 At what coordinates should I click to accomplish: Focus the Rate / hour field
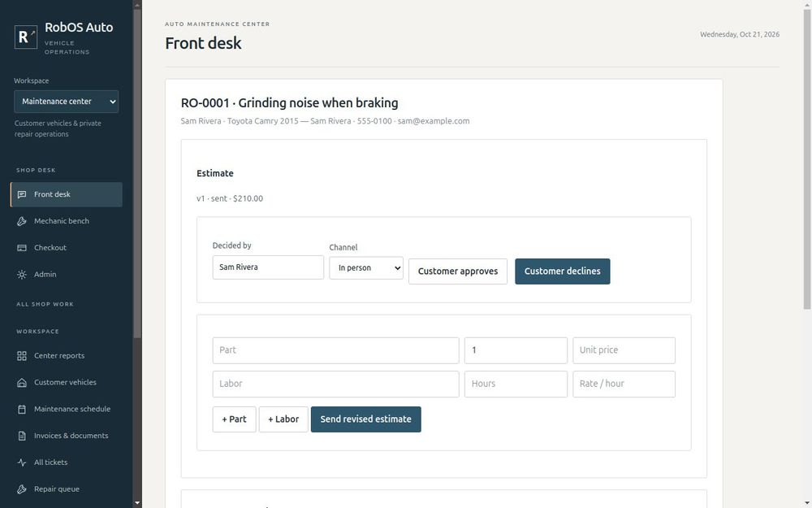tap(624, 384)
